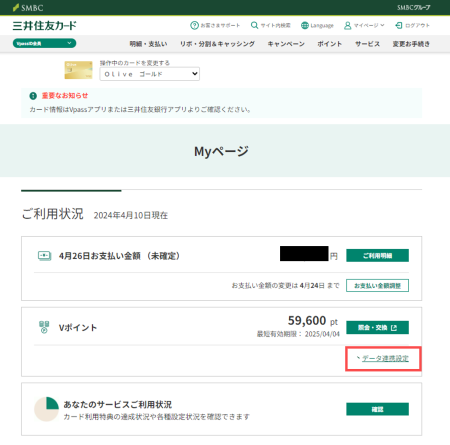Open the キャンペーン menu
This screenshot has width=450, height=445.
click(x=286, y=44)
